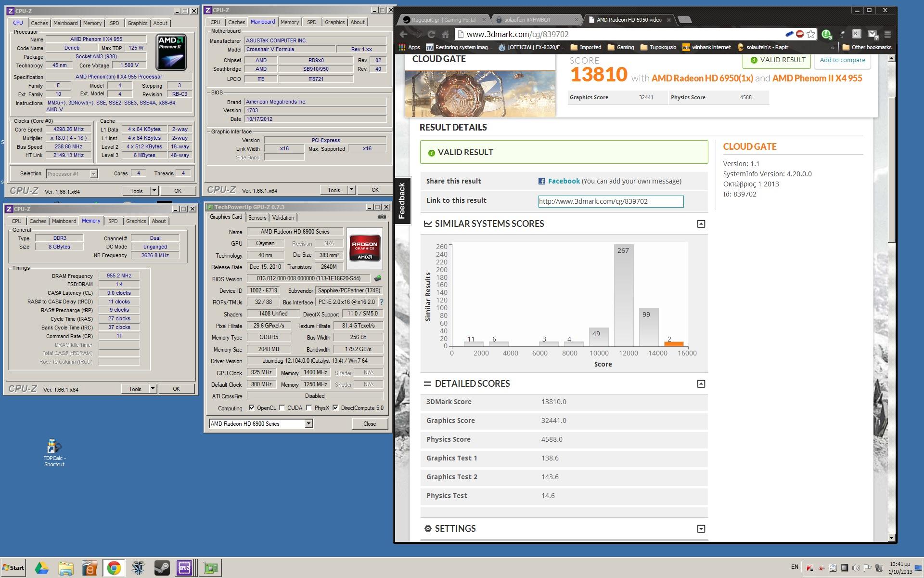Click the Bus Interface question mark icon
924x578 pixels.
(x=382, y=302)
